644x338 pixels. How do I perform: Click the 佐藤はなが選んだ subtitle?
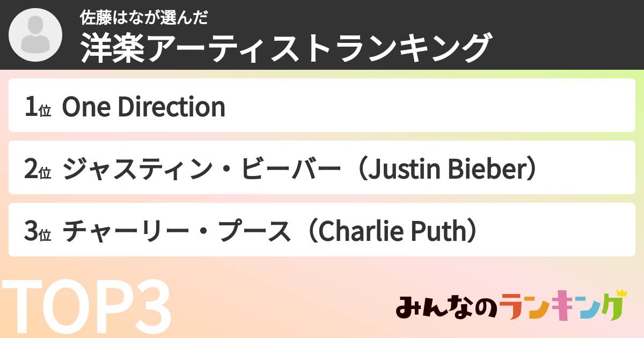[x=143, y=18]
